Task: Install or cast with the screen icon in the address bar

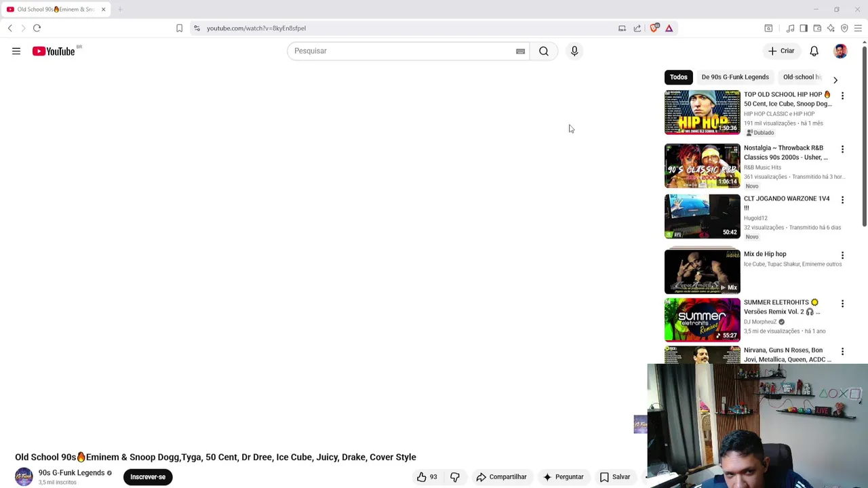Action: [x=622, y=28]
